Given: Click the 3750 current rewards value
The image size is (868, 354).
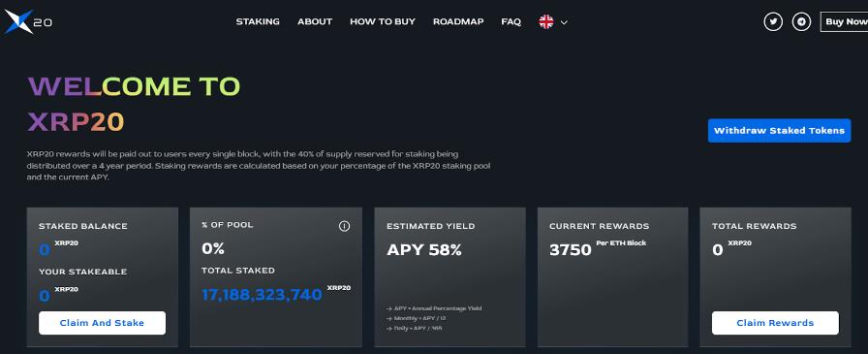Looking at the screenshot, I should (x=571, y=250).
